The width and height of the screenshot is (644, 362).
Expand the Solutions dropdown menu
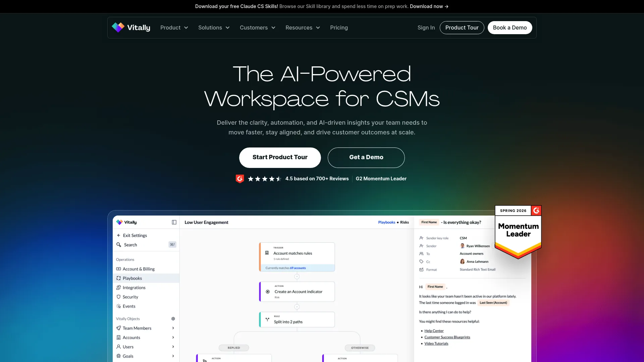[x=214, y=27]
